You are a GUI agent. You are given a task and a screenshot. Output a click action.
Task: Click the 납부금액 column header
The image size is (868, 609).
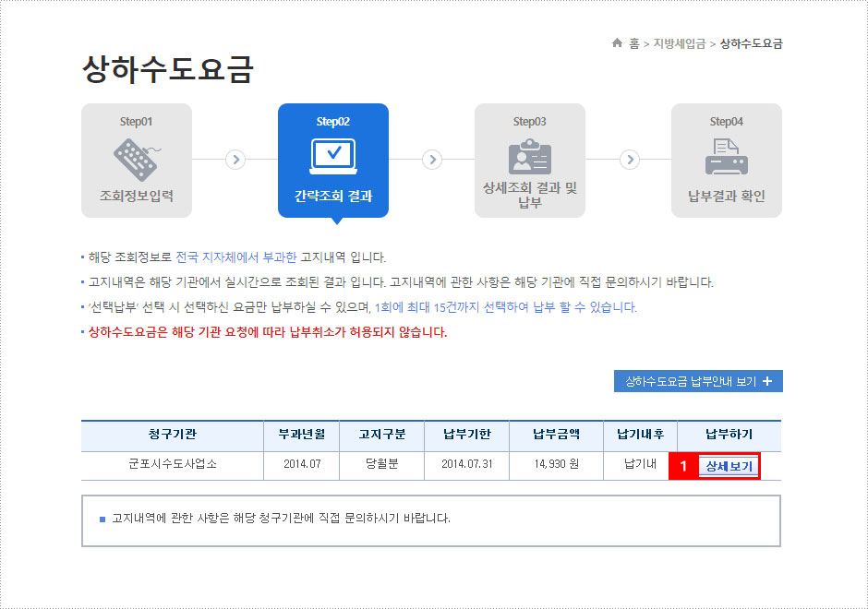tap(555, 436)
